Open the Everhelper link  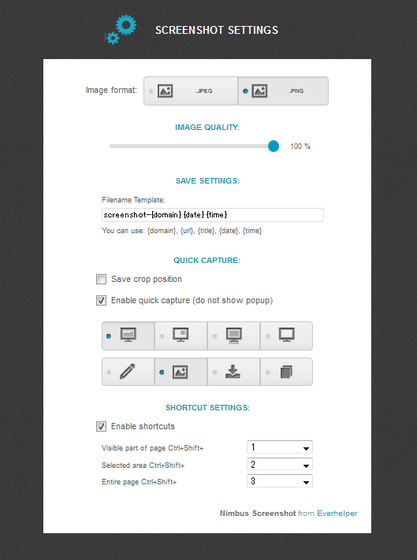337,513
